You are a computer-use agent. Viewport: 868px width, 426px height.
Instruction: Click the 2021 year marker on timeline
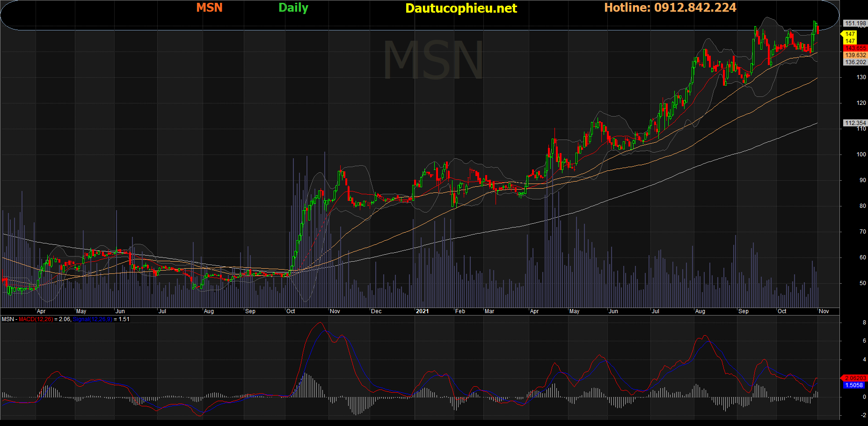coord(422,311)
